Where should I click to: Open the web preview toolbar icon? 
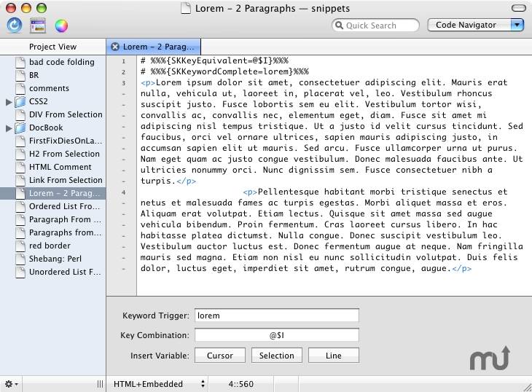pos(38,26)
